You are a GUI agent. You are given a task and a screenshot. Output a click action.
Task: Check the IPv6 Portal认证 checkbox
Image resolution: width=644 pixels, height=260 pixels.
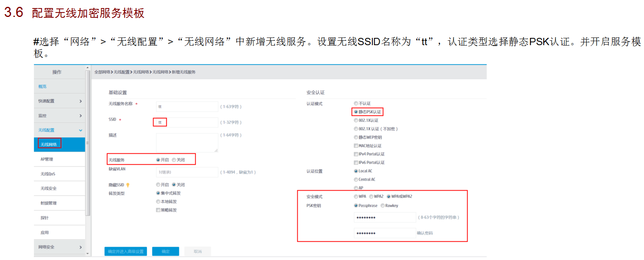(x=356, y=162)
